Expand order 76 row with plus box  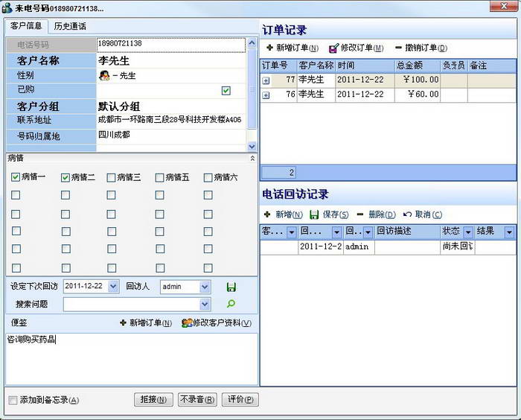pos(266,95)
